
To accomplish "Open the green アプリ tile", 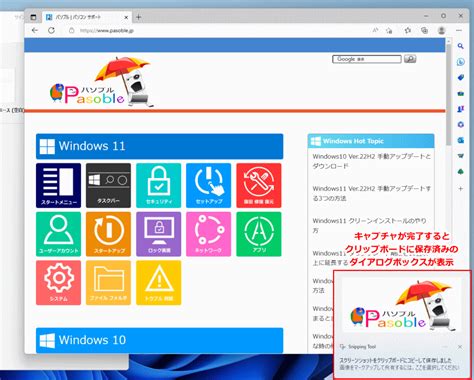I will pos(259,234).
